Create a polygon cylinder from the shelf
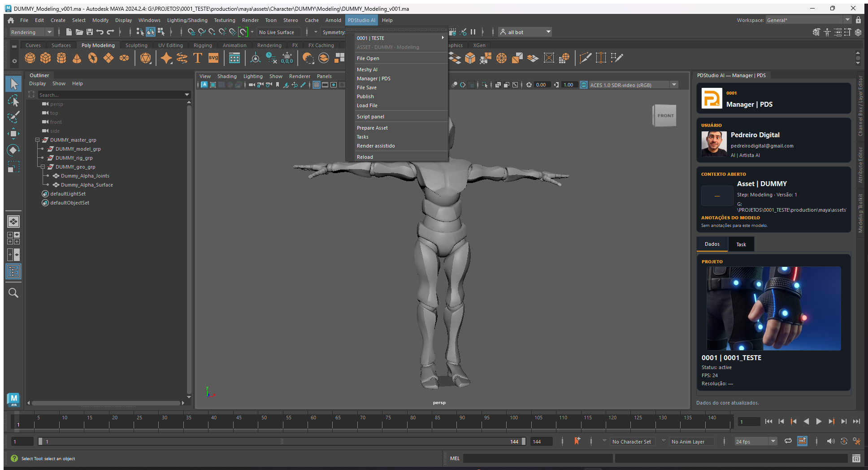Image resolution: width=868 pixels, height=470 pixels. (61, 58)
